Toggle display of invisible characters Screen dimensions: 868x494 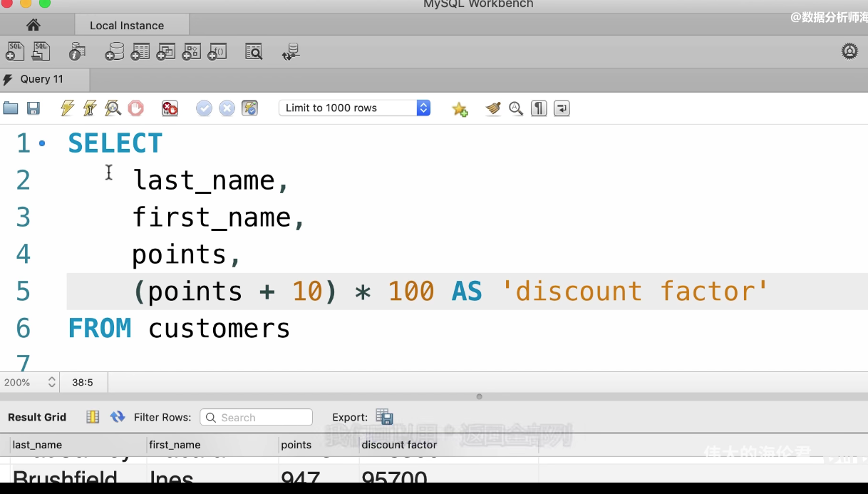tap(539, 108)
